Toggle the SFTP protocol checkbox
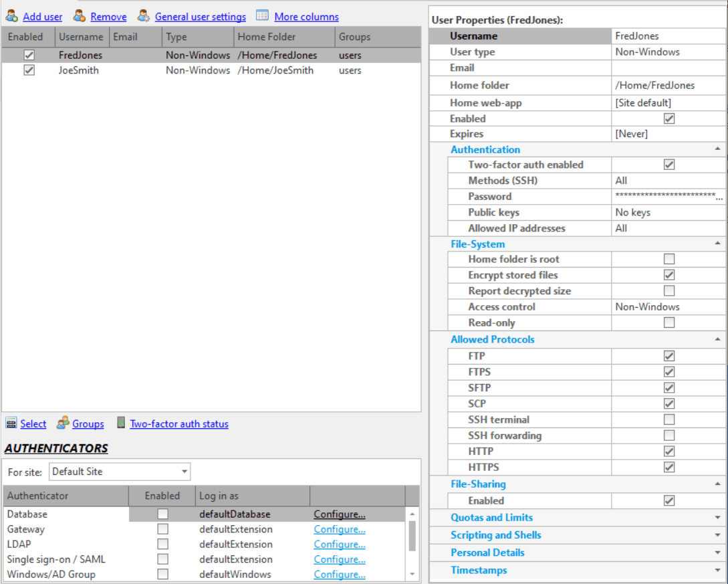The image size is (728, 584). pyautogui.click(x=669, y=387)
